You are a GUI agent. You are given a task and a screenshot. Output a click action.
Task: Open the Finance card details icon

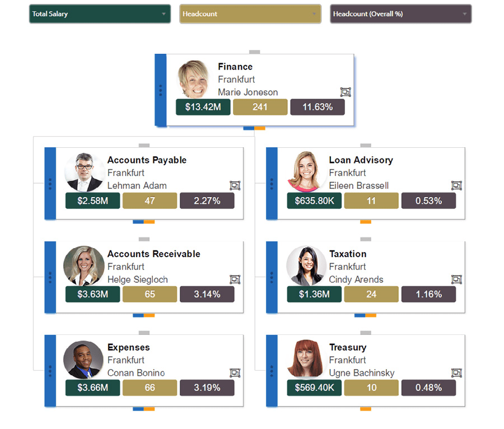(x=346, y=92)
